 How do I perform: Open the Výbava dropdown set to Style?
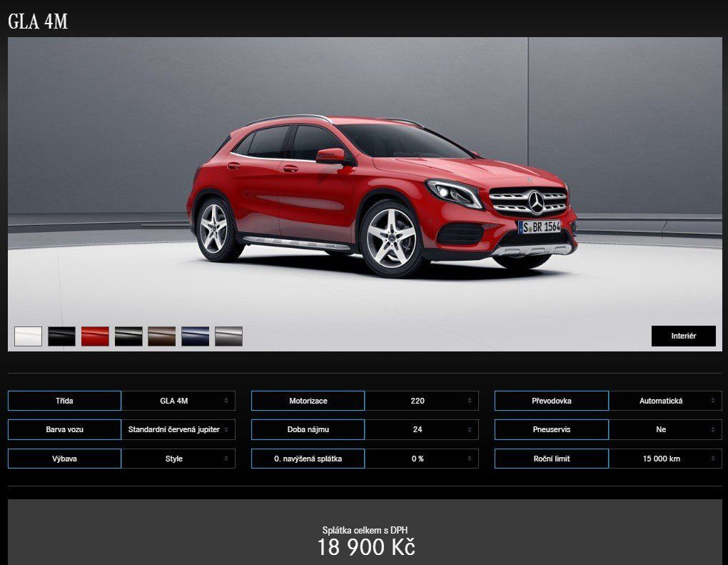178,459
